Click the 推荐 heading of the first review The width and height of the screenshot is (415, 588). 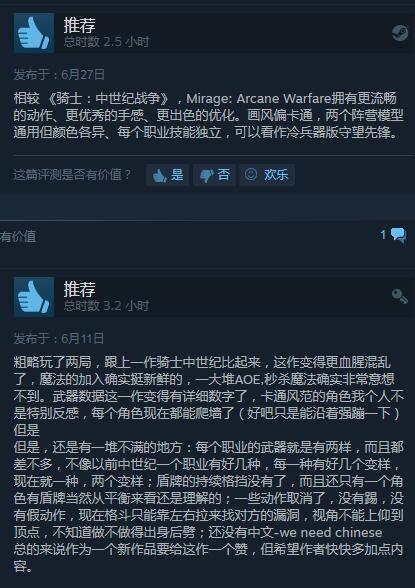pyautogui.click(x=79, y=26)
